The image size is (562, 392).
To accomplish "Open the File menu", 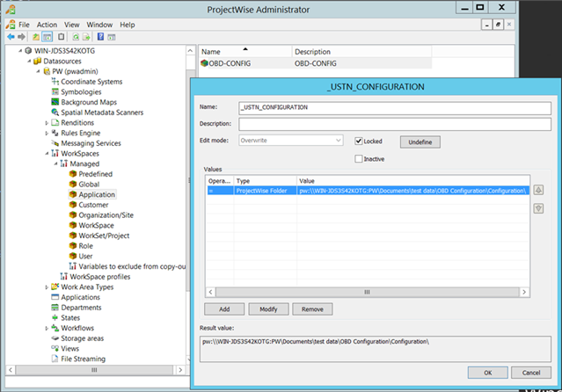I will coord(24,25).
